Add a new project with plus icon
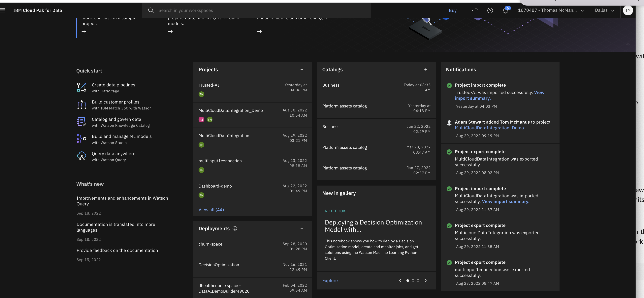Screen dimensions: 644x298 pos(302,70)
